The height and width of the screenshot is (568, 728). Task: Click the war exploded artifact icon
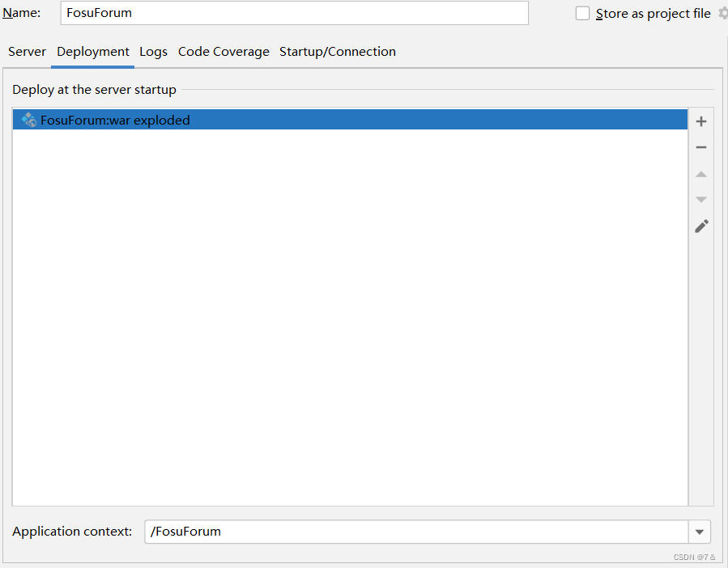coord(29,120)
